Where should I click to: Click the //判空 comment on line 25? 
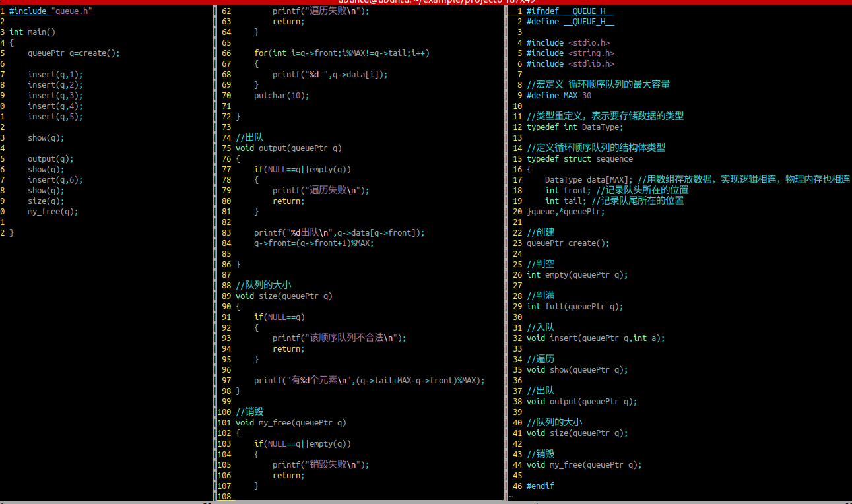pos(541,265)
